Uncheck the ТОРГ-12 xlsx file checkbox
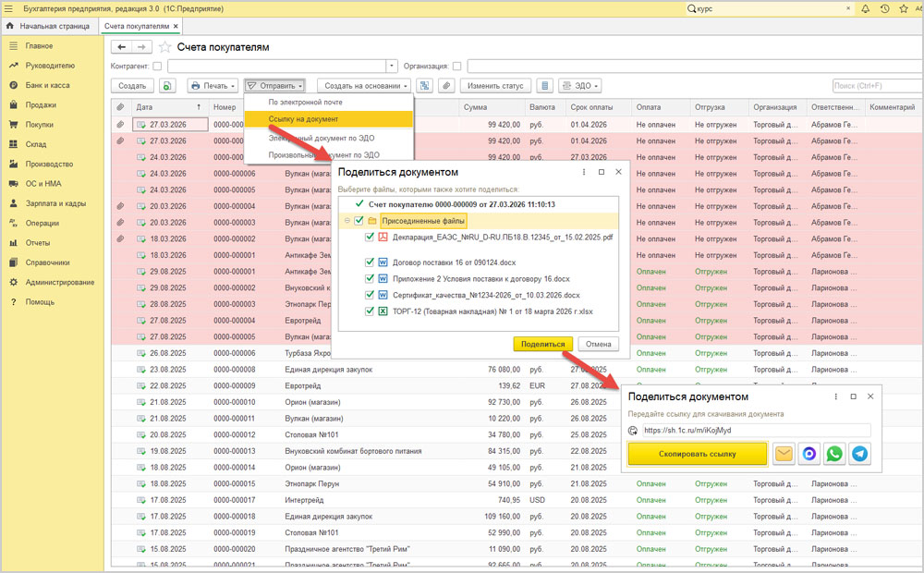This screenshot has width=924, height=573. tap(369, 311)
